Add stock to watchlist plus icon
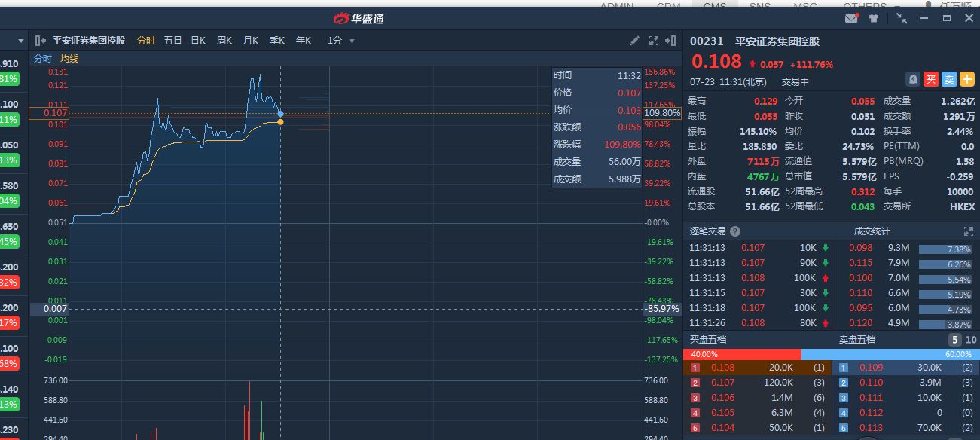Screen dimensions: 980x440 coord(967,79)
